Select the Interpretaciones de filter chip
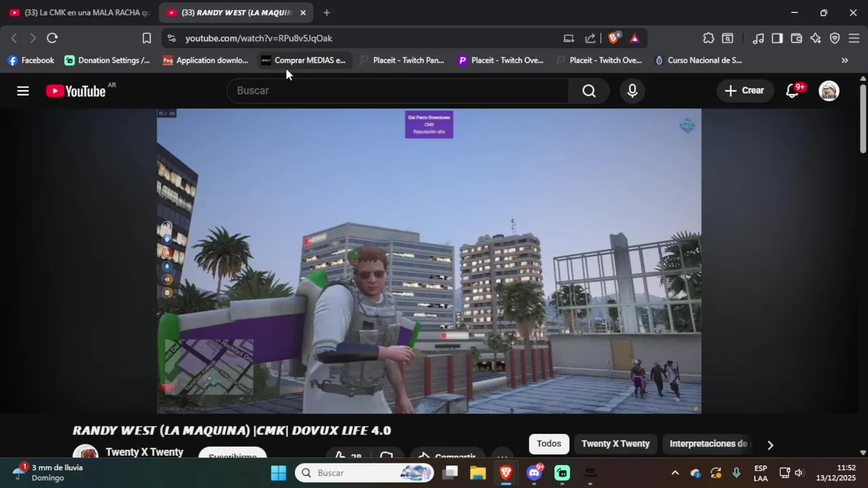The image size is (868, 488). click(709, 444)
